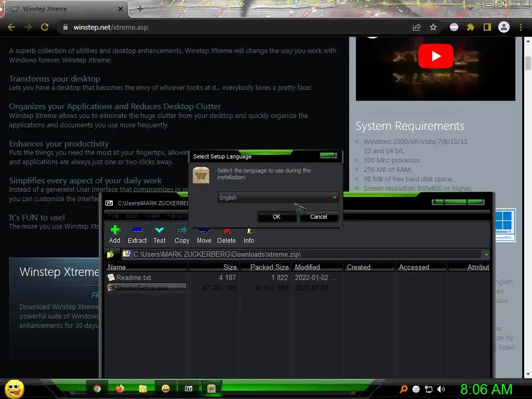This screenshot has width=532, height=399.
Task: Toggle the Chrome side panel icon
Action: 487,27
